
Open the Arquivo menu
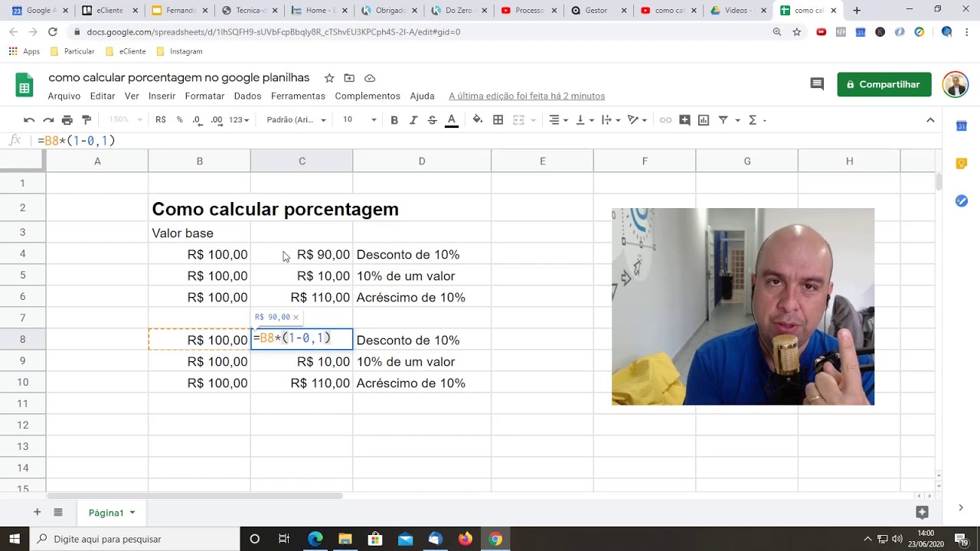64,96
